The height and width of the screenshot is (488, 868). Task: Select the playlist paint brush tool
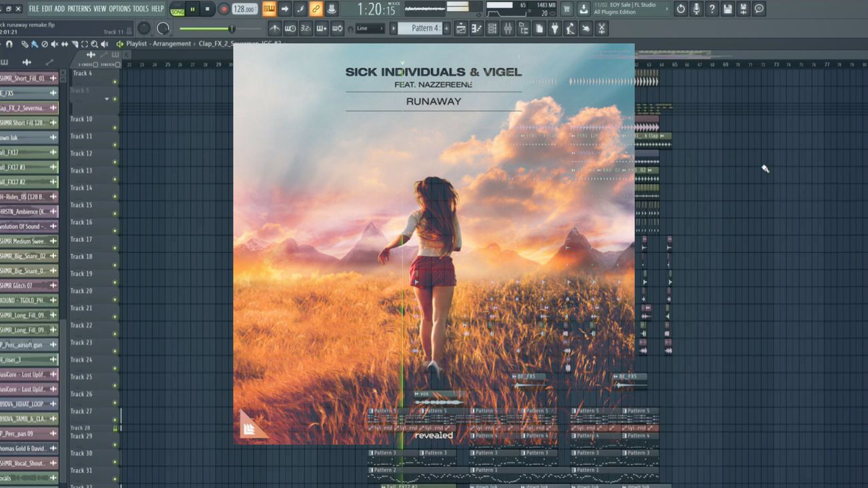(35, 44)
